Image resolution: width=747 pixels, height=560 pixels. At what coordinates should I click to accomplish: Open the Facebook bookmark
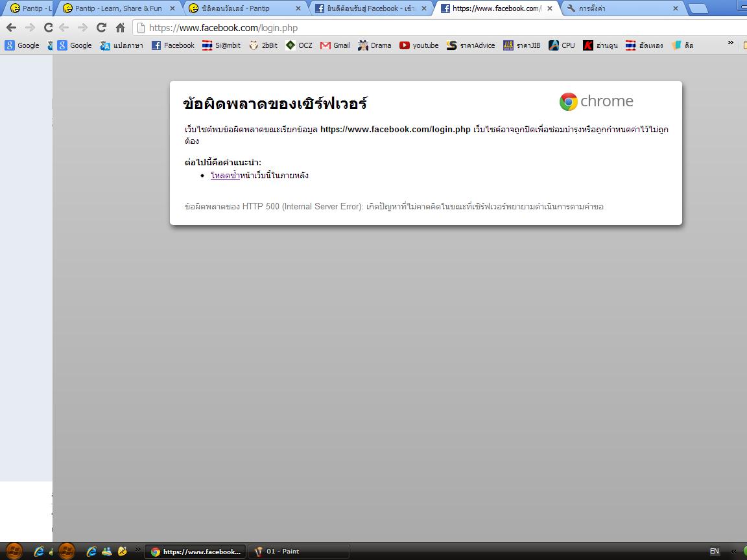tap(173, 45)
